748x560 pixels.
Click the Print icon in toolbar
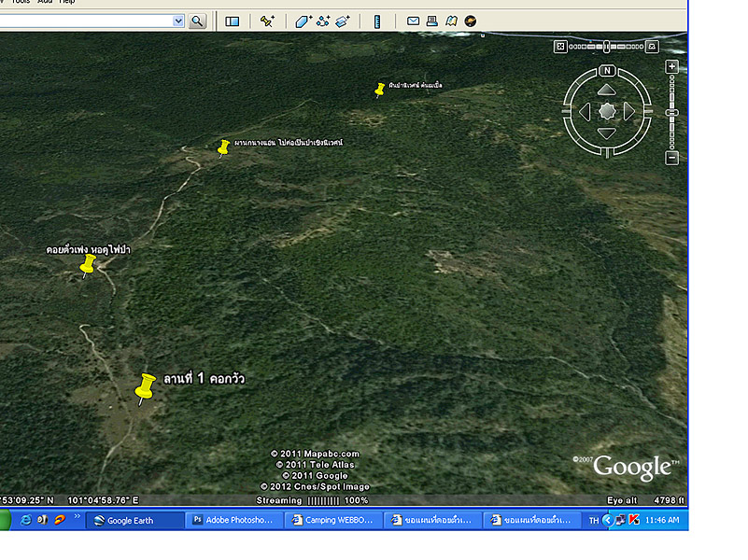click(x=431, y=21)
